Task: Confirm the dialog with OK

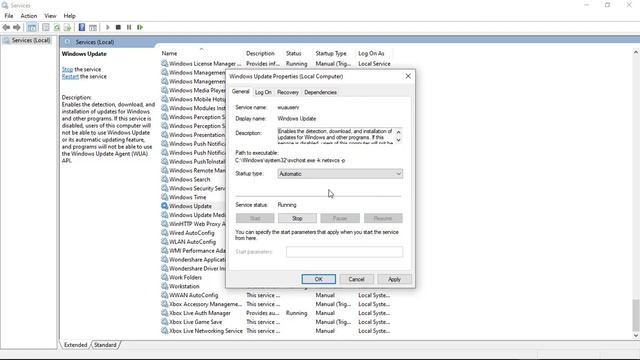Action: pos(318,279)
